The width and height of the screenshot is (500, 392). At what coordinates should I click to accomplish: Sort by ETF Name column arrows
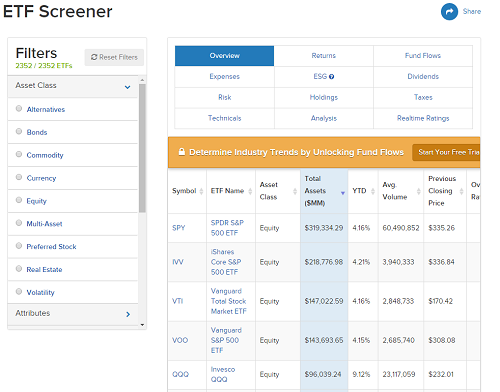click(250, 191)
